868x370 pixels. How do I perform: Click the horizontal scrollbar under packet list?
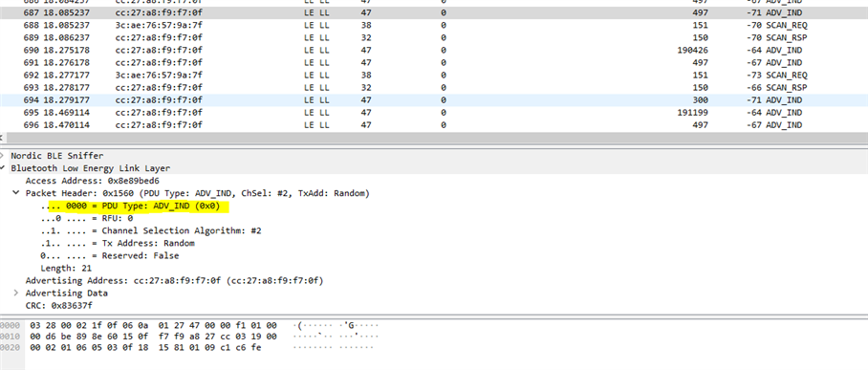434,137
